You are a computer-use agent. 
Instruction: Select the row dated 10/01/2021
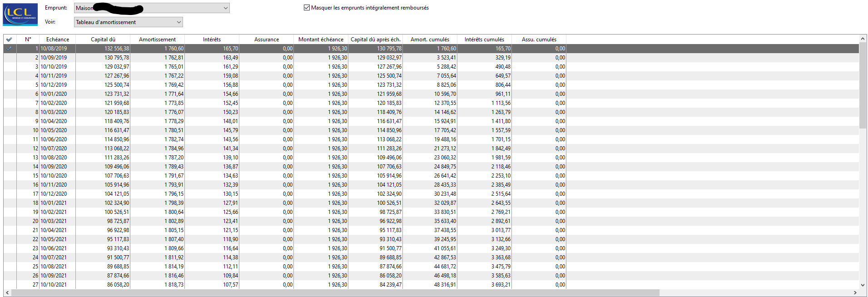tap(431, 203)
